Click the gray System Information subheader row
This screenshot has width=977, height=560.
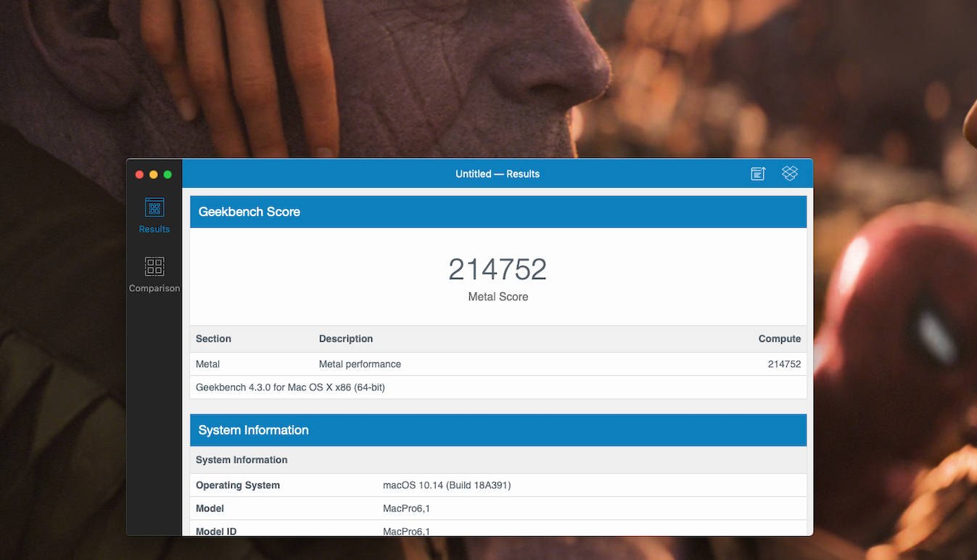[498, 460]
